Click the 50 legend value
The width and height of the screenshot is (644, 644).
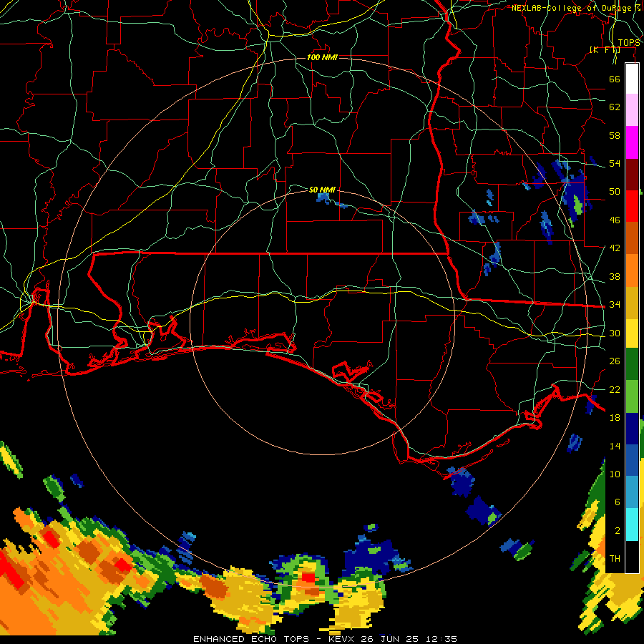tap(615, 192)
